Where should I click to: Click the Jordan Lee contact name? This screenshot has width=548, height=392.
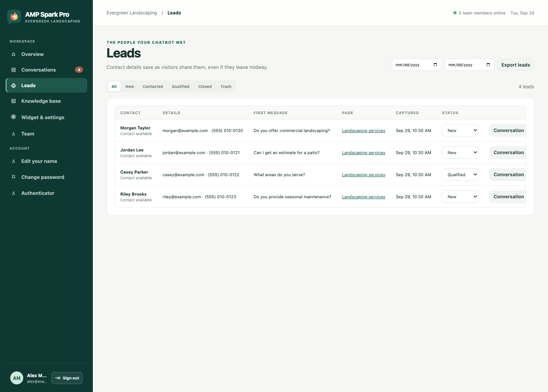pos(132,150)
